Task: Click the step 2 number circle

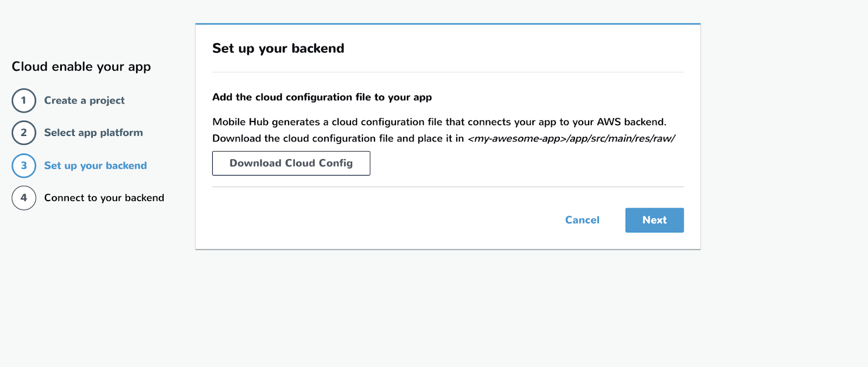Action: 24,133
